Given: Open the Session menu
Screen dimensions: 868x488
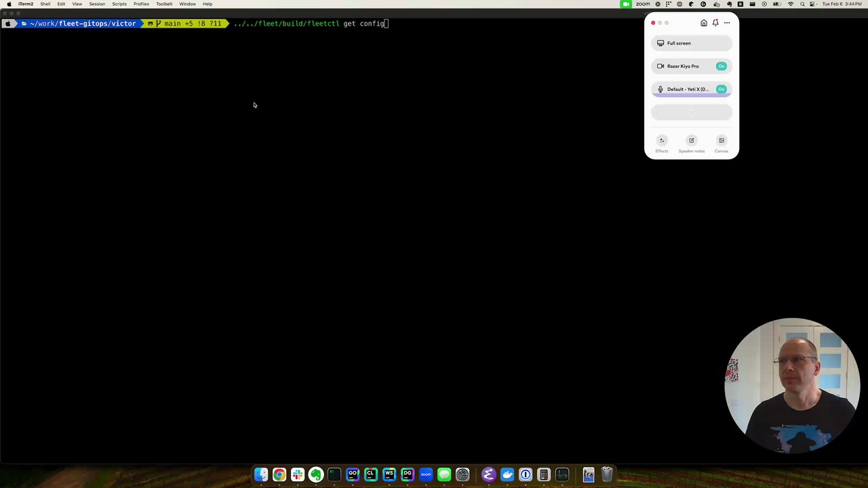Looking at the screenshot, I should click(97, 4).
